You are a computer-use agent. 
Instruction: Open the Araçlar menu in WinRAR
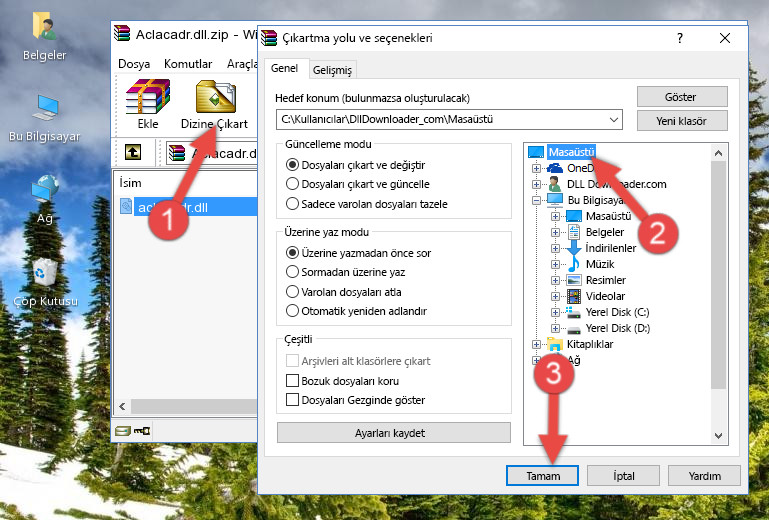(x=242, y=64)
